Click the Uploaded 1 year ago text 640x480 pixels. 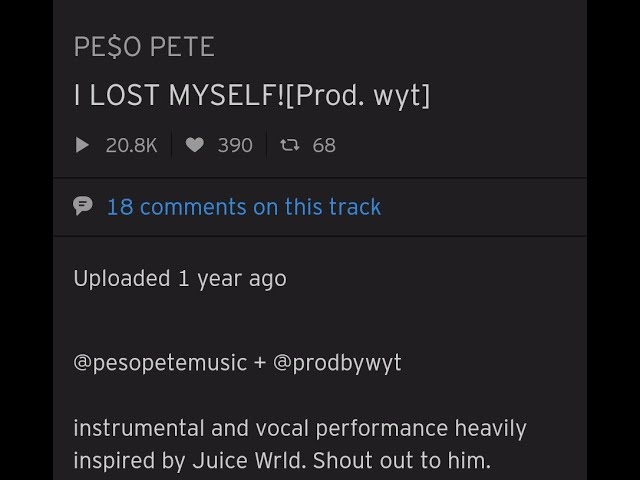[x=180, y=279]
